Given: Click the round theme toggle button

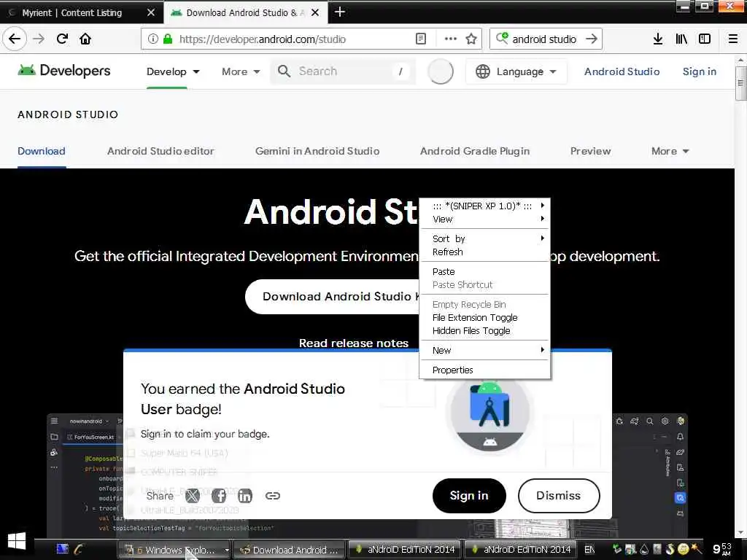Looking at the screenshot, I should (x=440, y=71).
